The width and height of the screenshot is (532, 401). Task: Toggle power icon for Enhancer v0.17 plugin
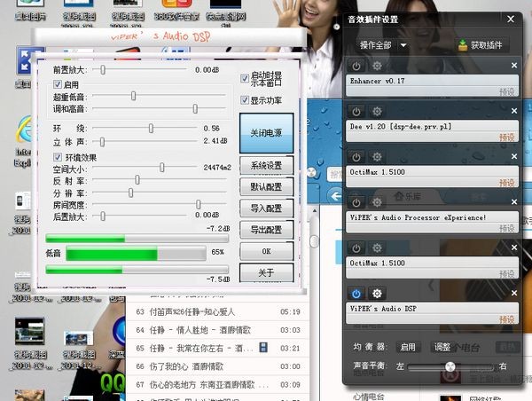coord(356,66)
